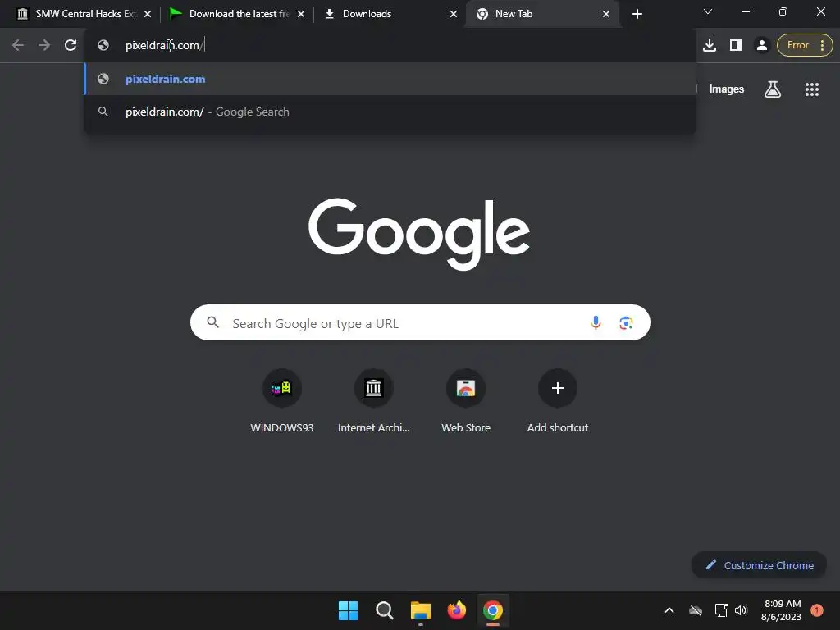The width and height of the screenshot is (840, 630).
Task: Click the Customize Chrome button
Action: [759, 565]
